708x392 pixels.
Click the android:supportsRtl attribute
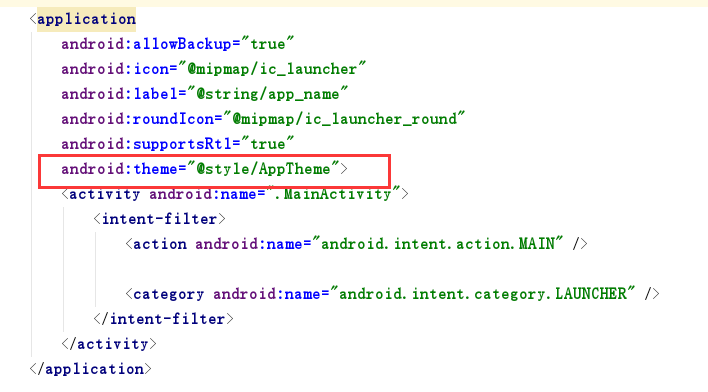pyautogui.click(x=177, y=144)
